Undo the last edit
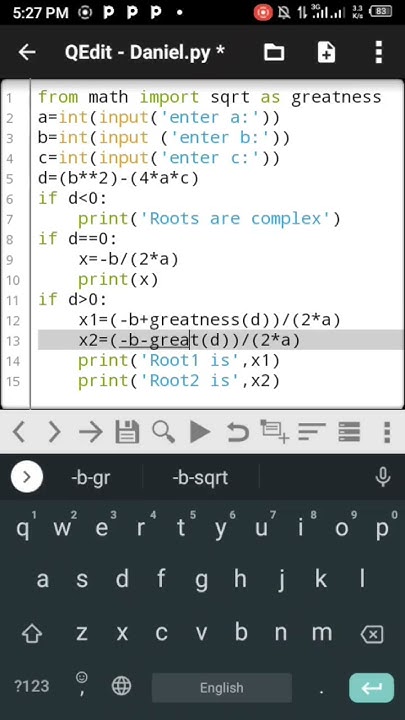 click(237, 432)
